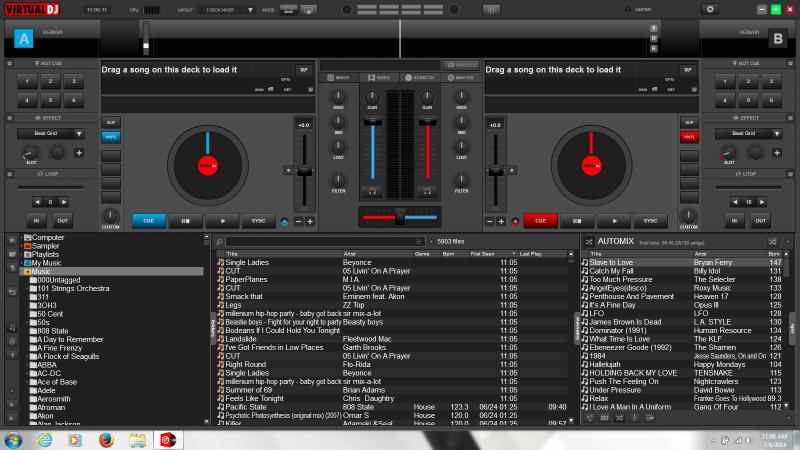This screenshot has width=800, height=450.
Task: Open the Beat Grid effect dropdown on deck B
Action: (x=777, y=134)
